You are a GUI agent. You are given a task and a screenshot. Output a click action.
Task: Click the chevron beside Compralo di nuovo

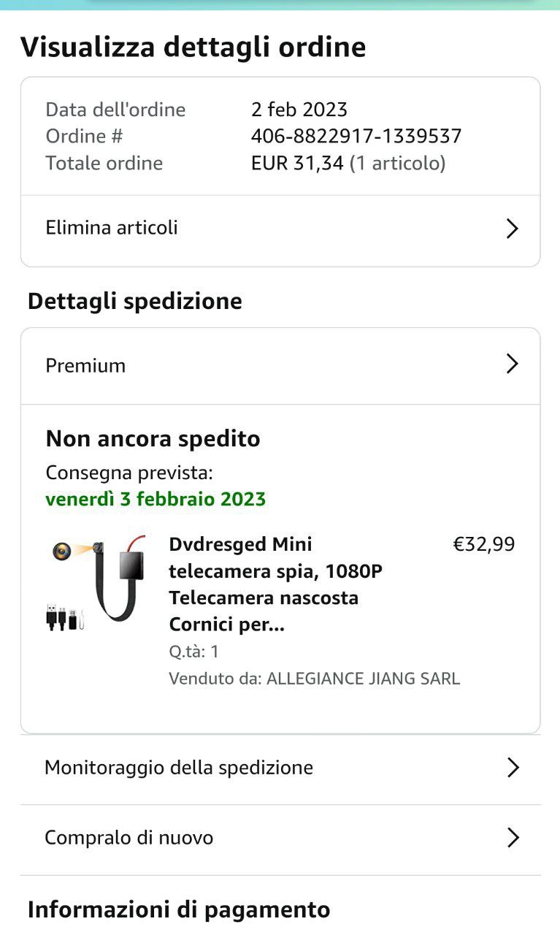pyautogui.click(x=513, y=838)
